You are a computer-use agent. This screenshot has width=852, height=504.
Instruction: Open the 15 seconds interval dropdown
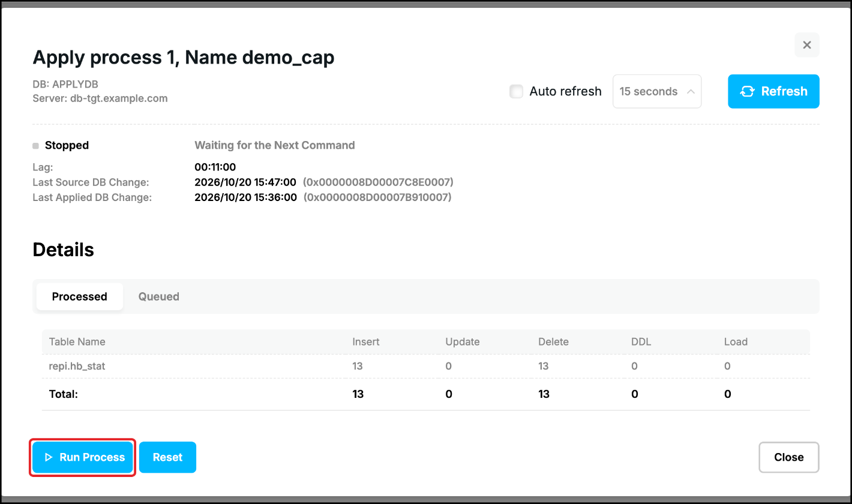point(657,91)
